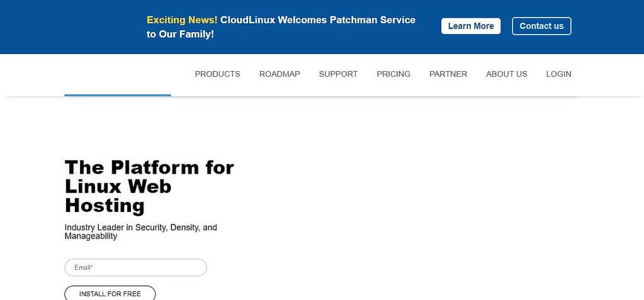Go to the PRICING page

click(393, 74)
